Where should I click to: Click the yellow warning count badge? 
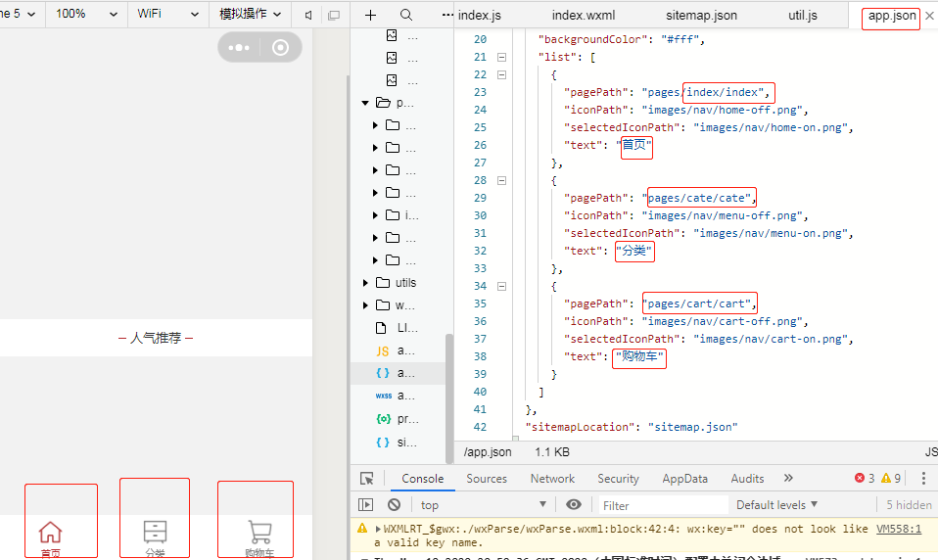(x=891, y=478)
